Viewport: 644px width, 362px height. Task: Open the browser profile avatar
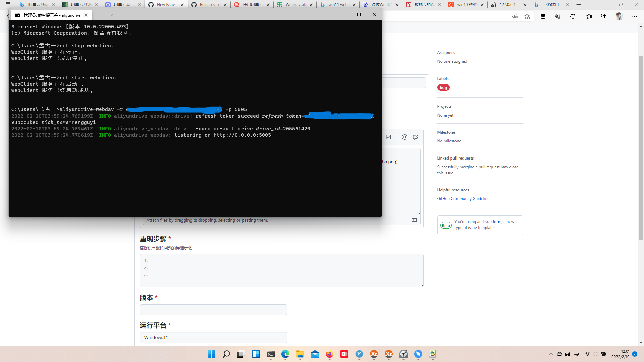point(619,16)
